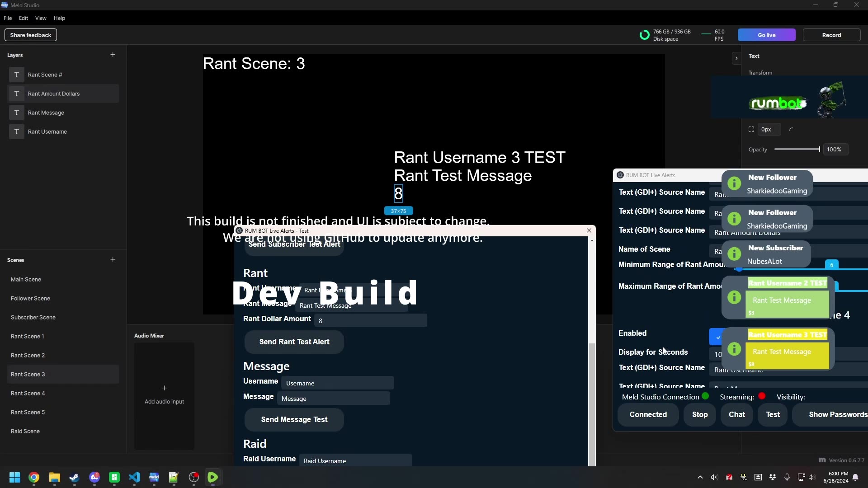Click the Meld Studio Connection status dot
This screenshot has height=488, width=868.
click(x=706, y=396)
